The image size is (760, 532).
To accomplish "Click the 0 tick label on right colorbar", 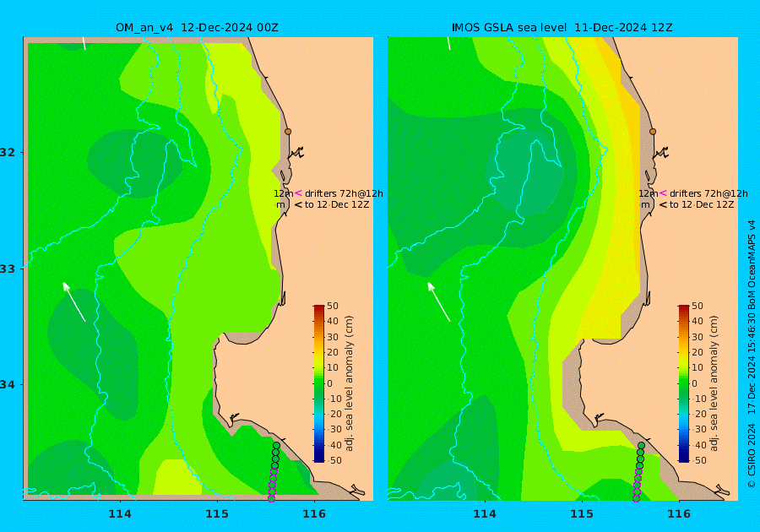I will tap(695, 383).
